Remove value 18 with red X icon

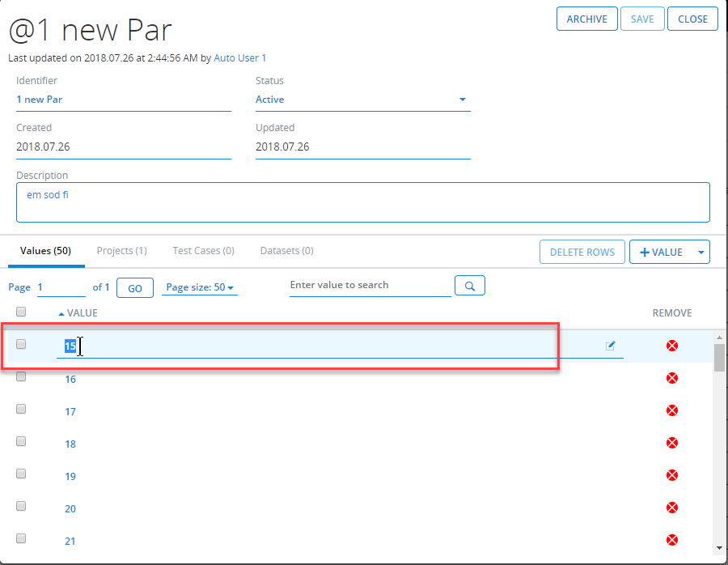point(671,443)
